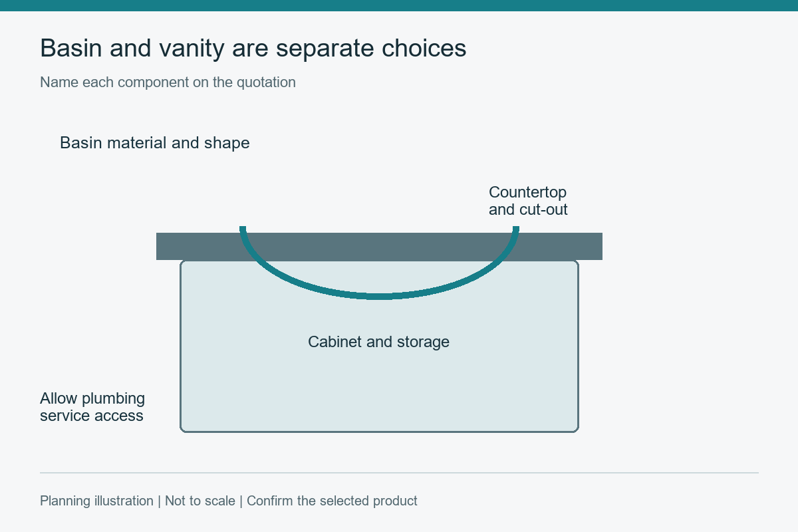Click the cabinet's bottom border edge
This screenshot has height=532, width=798.
pos(379,432)
